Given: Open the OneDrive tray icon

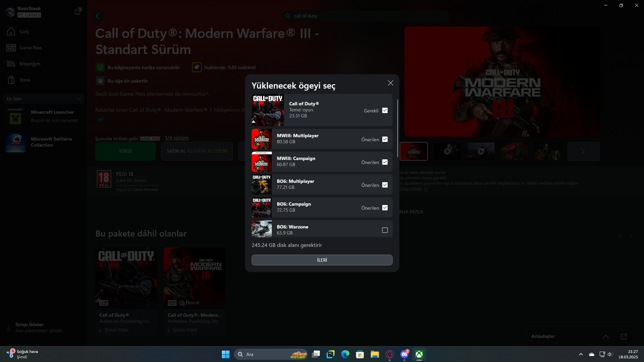Looking at the screenshot, I should (592, 354).
